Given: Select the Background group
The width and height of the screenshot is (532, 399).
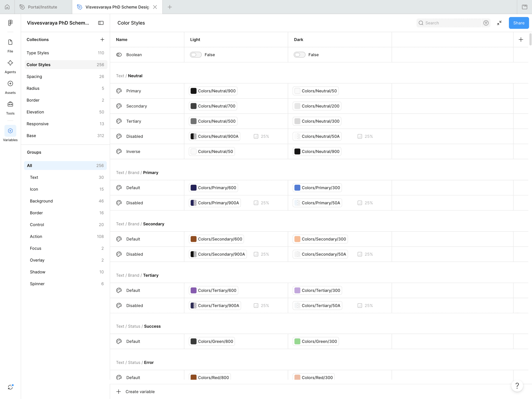Looking at the screenshot, I should (x=65, y=201).
